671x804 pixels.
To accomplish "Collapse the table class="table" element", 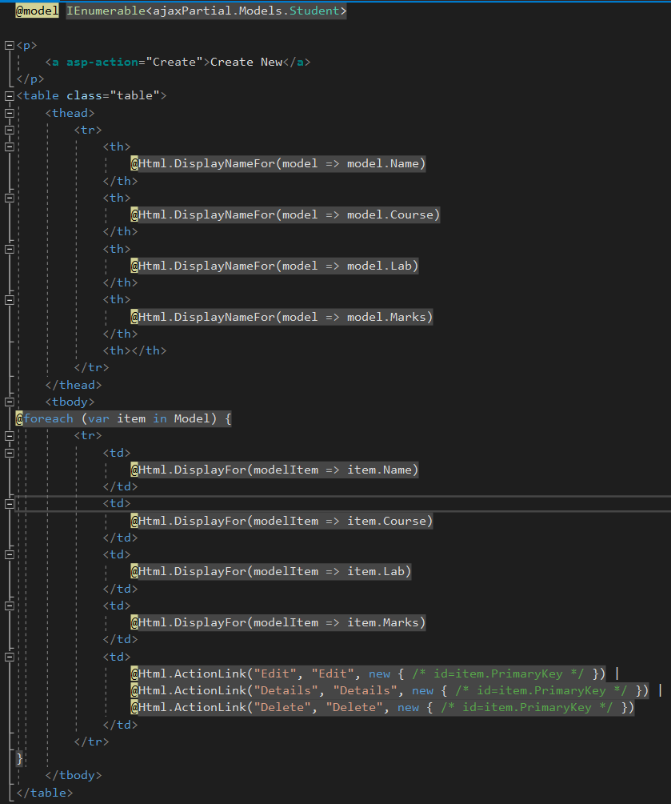I will click(x=9, y=96).
